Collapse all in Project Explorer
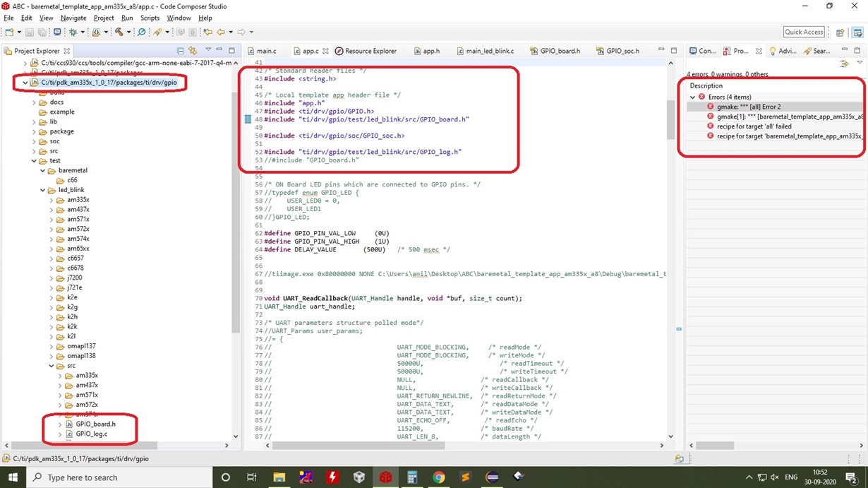 pyautogui.click(x=181, y=51)
